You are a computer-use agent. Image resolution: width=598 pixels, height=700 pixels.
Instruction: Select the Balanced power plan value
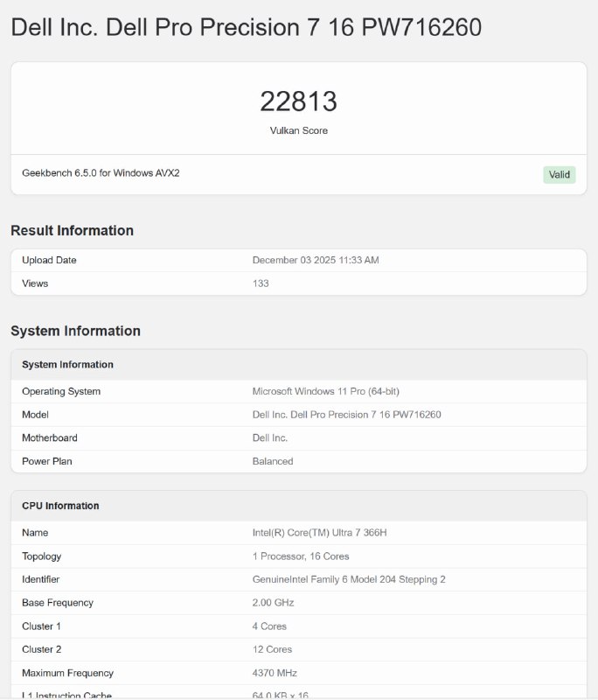pyautogui.click(x=273, y=461)
